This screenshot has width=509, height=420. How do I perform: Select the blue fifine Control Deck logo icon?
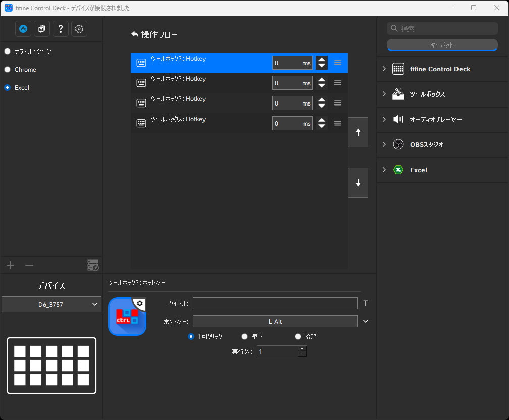point(23,29)
